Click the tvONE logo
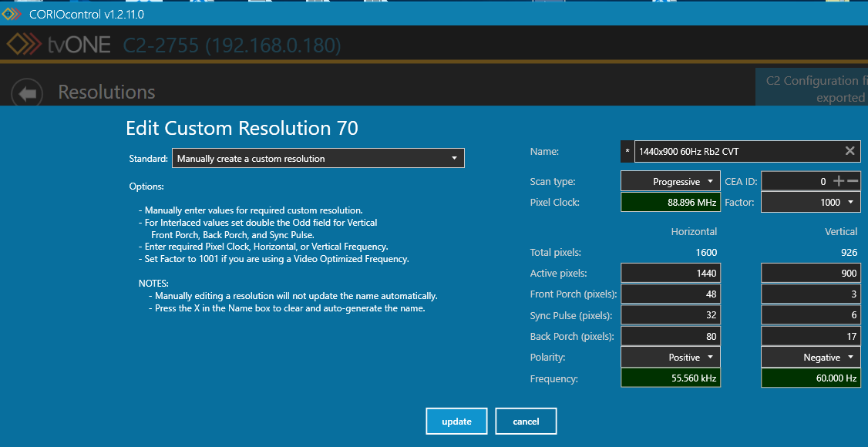 [59, 45]
